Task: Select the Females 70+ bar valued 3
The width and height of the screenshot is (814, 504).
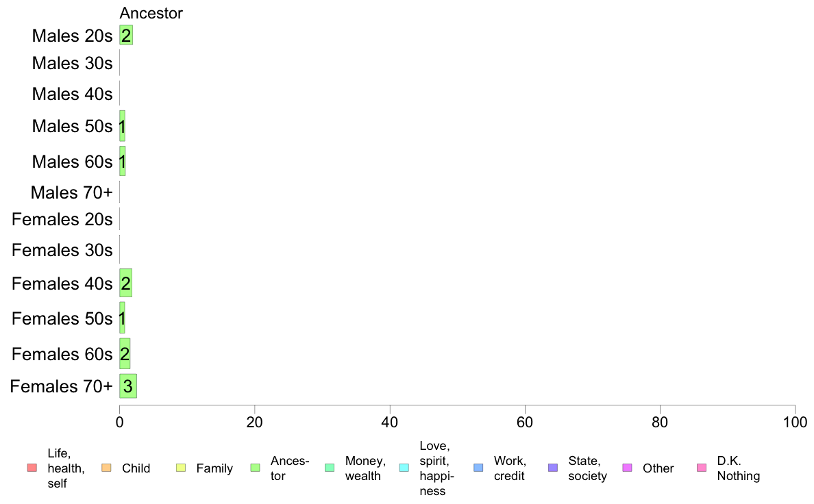Action: pos(128,386)
